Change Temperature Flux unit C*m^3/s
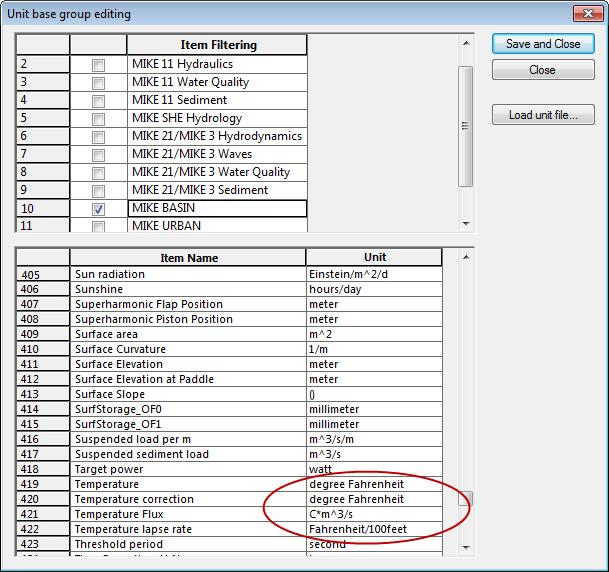 tap(374, 514)
